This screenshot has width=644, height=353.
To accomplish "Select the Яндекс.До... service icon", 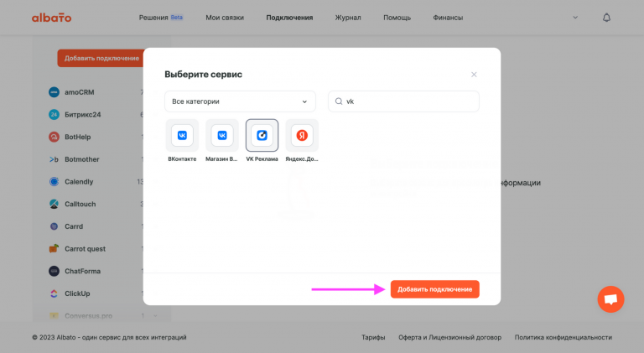I will [302, 136].
